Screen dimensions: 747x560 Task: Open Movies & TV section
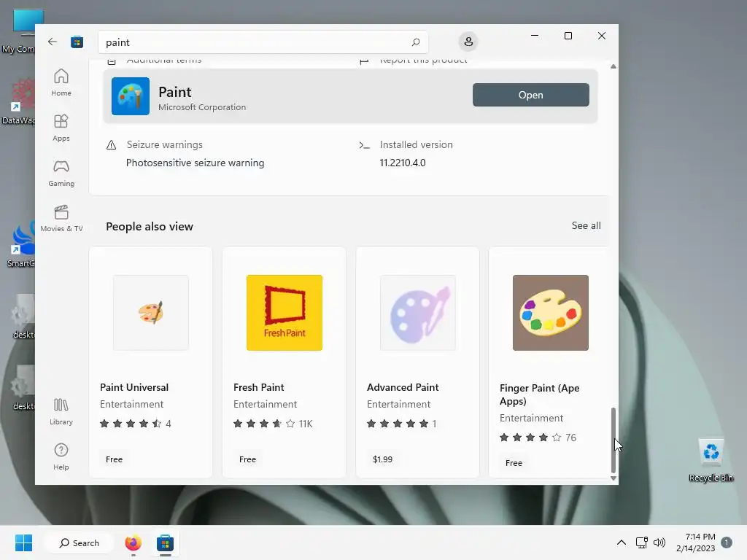(x=61, y=218)
